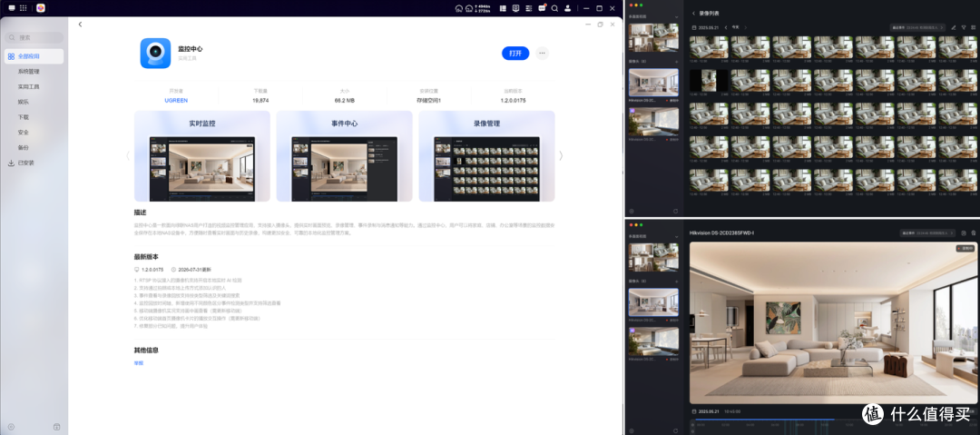This screenshot has height=435, width=980.
Task: Go back with the app store back arrow
Action: pyautogui.click(x=80, y=25)
